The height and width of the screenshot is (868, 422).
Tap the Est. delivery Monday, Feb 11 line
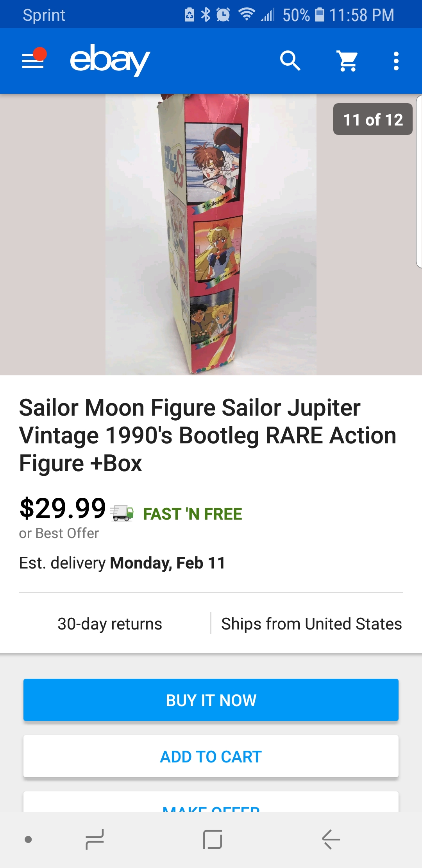click(x=122, y=563)
